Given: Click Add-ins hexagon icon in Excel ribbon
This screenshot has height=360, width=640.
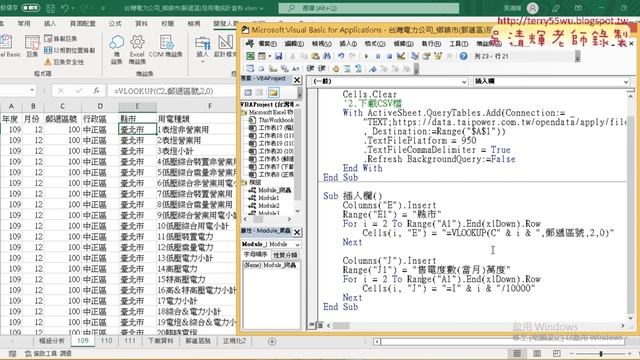Looking at the screenshot, I should (116, 49).
